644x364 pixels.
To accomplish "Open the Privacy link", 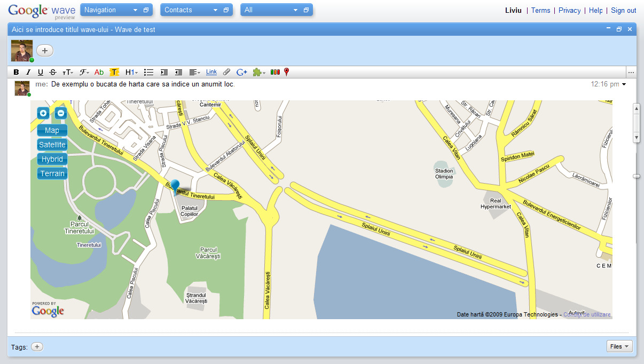I will pos(569,10).
